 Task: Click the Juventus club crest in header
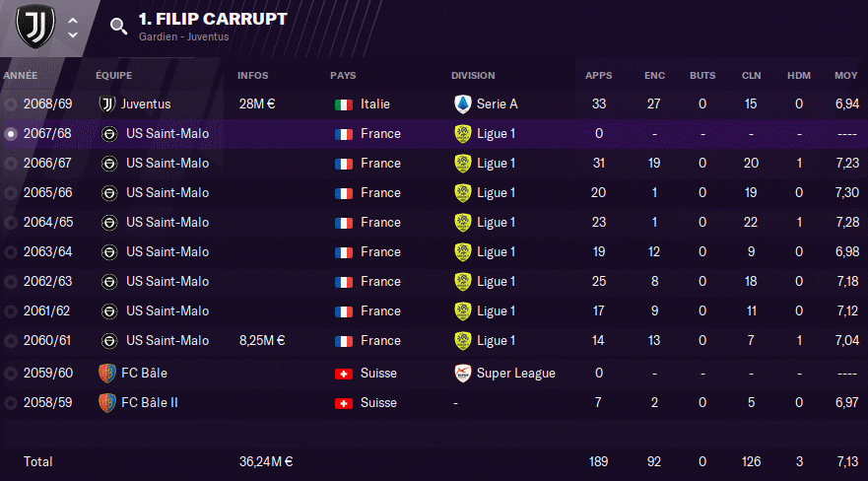click(35, 26)
